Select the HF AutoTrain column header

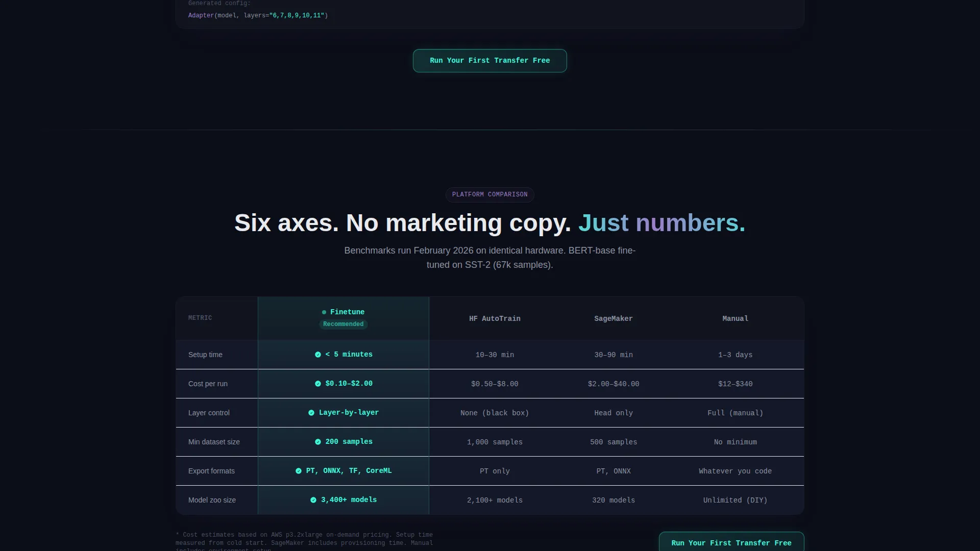click(495, 319)
